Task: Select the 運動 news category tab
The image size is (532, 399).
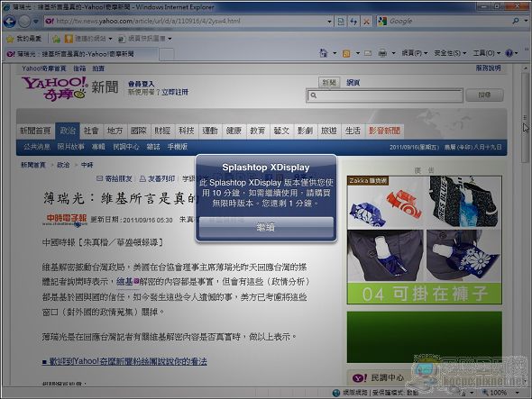Action: click(210, 131)
